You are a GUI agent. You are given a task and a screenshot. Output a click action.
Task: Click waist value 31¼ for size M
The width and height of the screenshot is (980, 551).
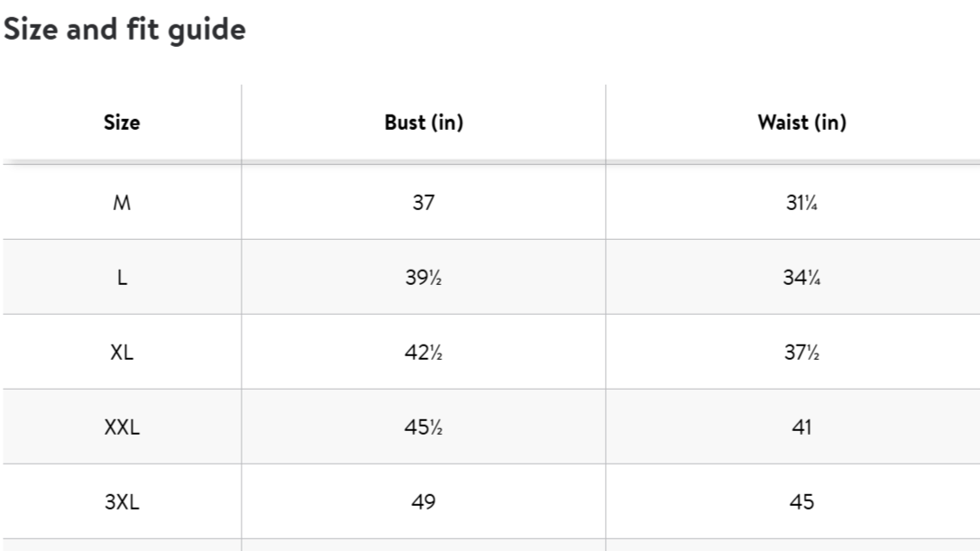801,202
